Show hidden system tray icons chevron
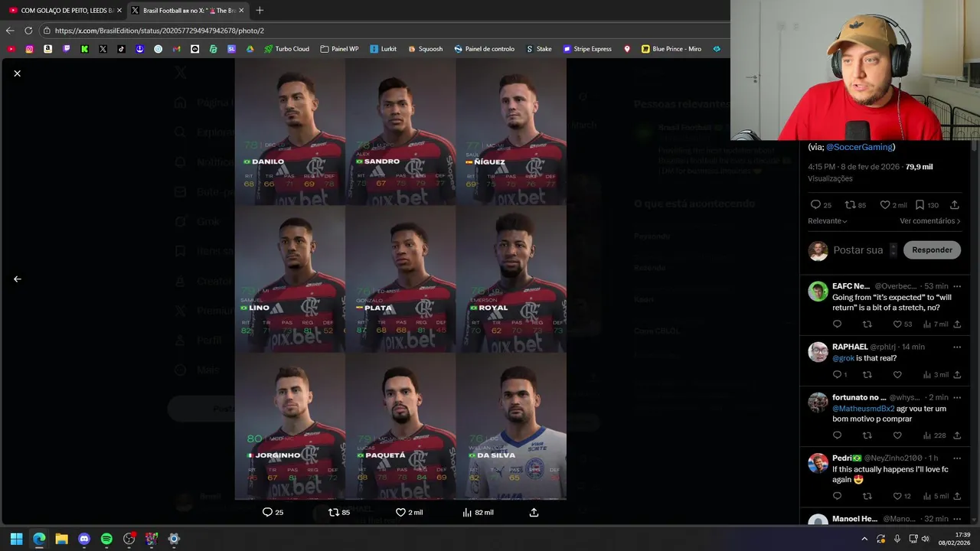980x551 pixels. point(864,539)
